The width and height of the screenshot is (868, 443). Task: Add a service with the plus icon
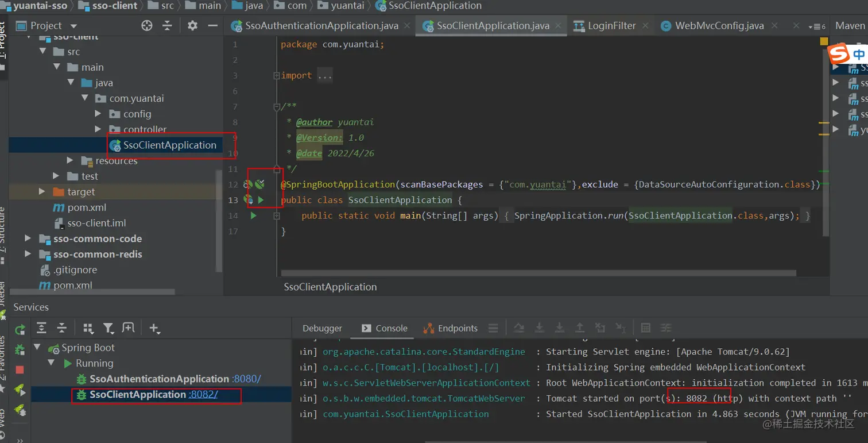click(x=154, y=329)
